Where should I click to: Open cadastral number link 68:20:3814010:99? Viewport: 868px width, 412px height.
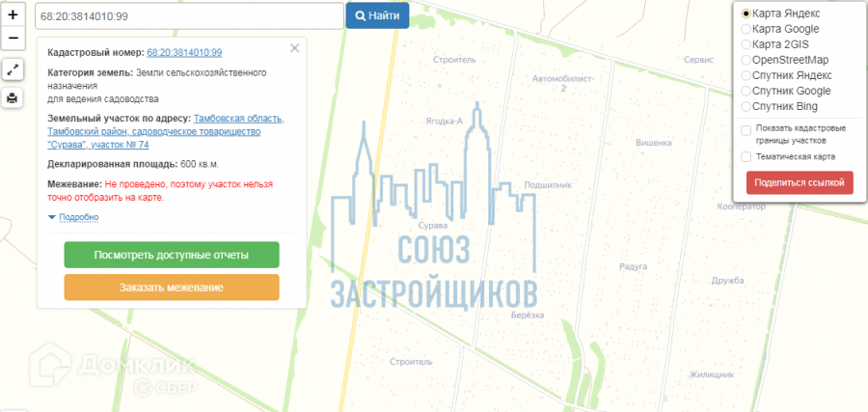[184, 53]
